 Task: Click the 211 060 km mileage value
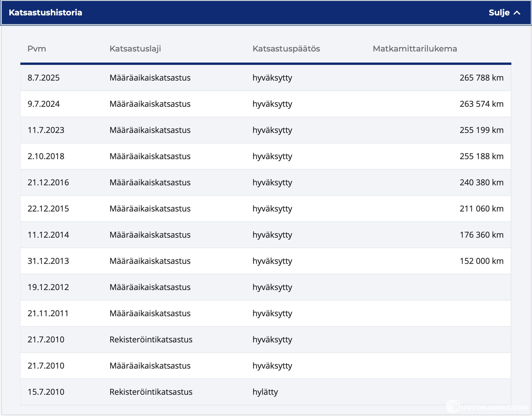click(481, 209)
